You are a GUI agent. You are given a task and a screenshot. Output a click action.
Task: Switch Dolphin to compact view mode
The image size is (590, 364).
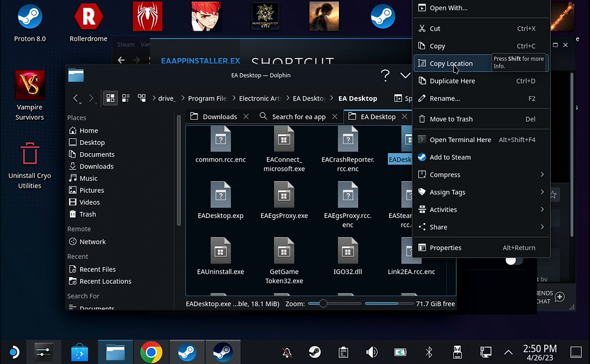tap(126, 98)
